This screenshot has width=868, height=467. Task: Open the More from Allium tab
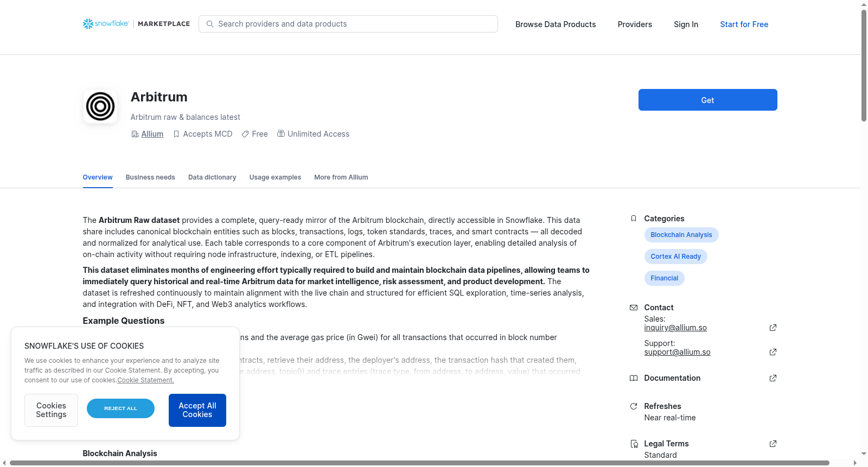tap(341, 177)
